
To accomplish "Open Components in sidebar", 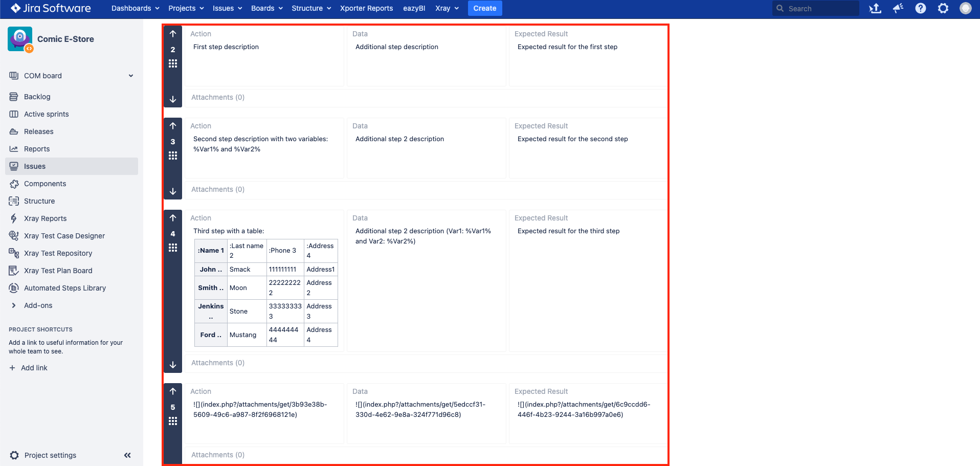I will pyautogui.click(x=72, y=184).
